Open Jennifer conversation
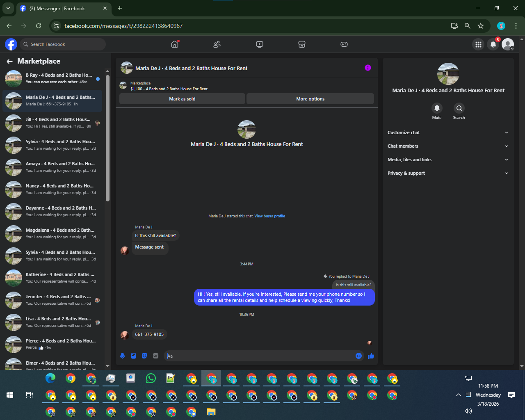The width and height of the screenshot is (525, 420). pos(52,300)
